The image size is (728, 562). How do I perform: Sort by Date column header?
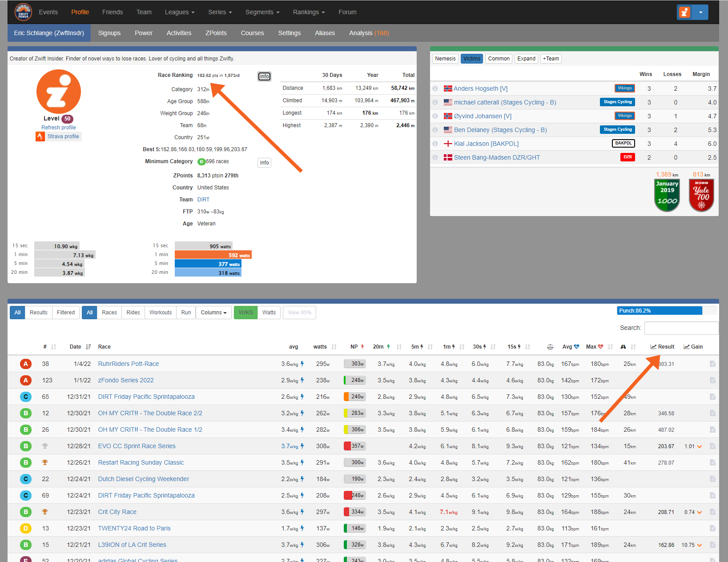tap(80, 347)
